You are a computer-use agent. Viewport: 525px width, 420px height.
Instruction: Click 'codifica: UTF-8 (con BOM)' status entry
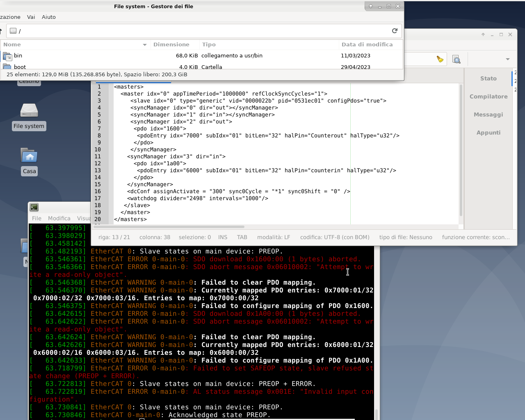(335, 237)
